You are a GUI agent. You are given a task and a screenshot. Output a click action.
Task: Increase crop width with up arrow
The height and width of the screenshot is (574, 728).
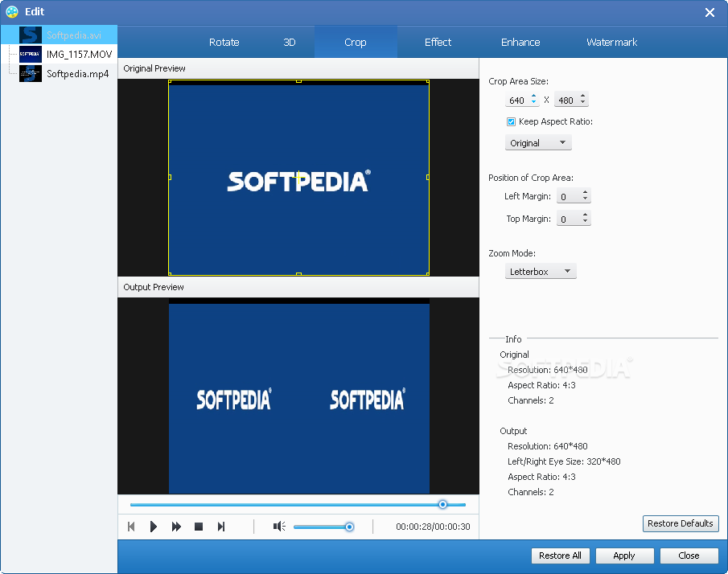pos(533,96)
